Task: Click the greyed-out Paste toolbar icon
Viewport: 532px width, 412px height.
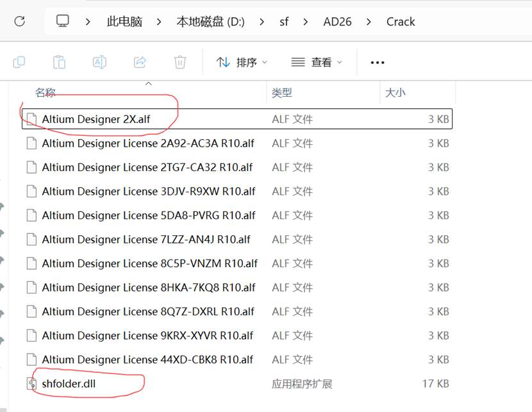Action: (x=59, y=62)
